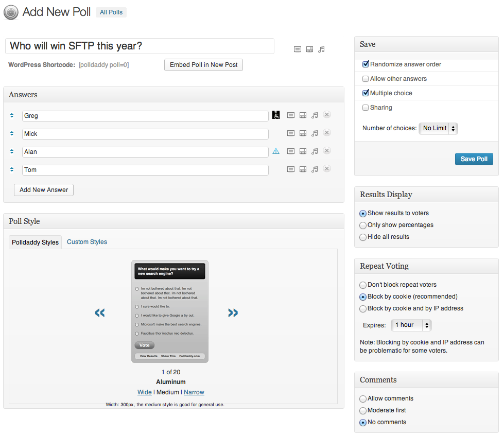Viewport: 504px width, 435px height.
Task: Open the Number of choices dropdown
Action: click(438, 128)
